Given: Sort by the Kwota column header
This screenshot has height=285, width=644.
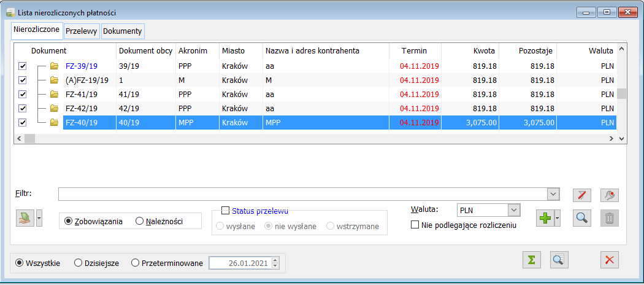Looking at the screenshot, I should [470, 51].
